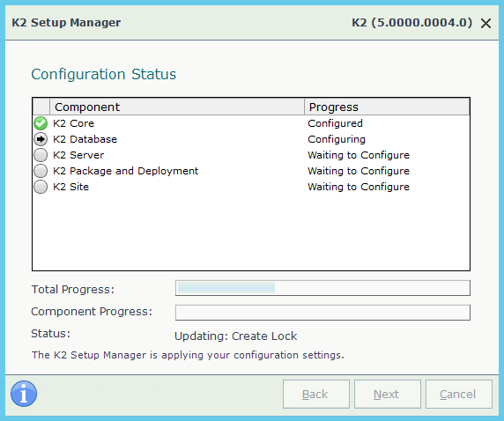Viewport: 504px width, 421px height.
Task: Click the Next button
Action: [x=388, y=394]
